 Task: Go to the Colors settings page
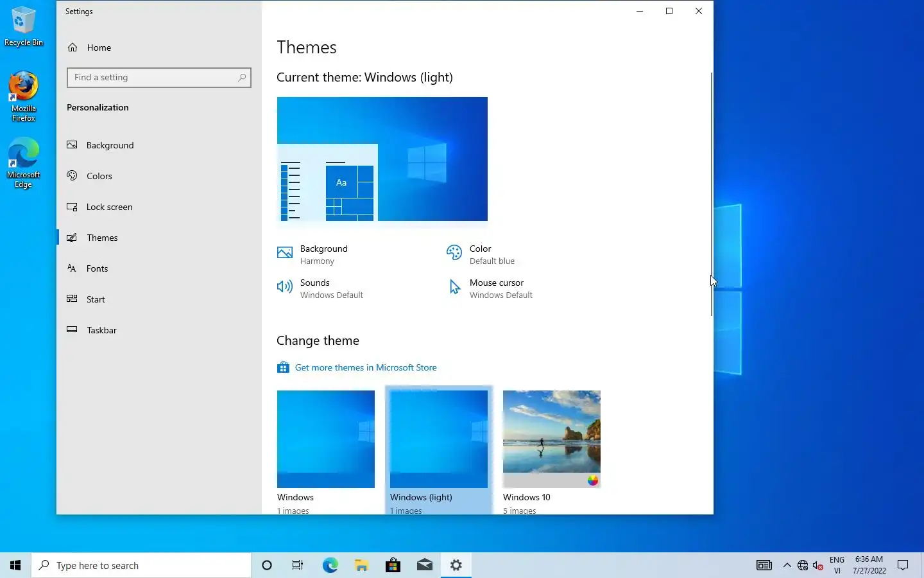click(99, 176)
